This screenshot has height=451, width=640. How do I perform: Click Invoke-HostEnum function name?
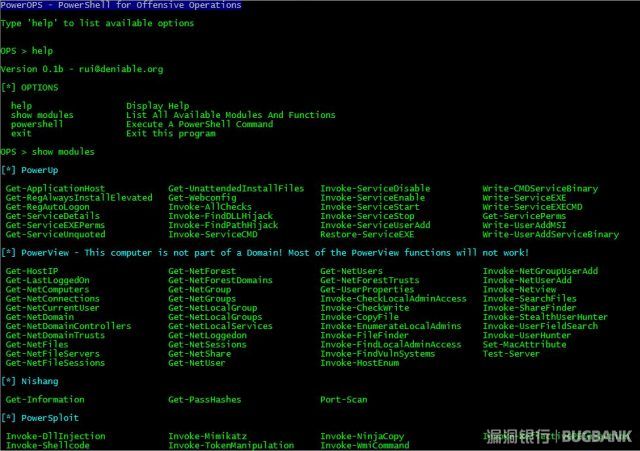359,363
